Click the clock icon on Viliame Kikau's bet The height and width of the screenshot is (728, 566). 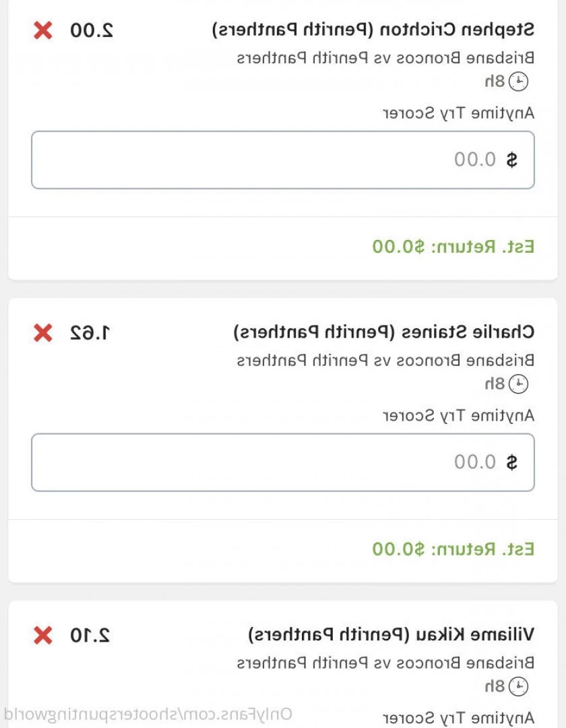click(518, 686)
